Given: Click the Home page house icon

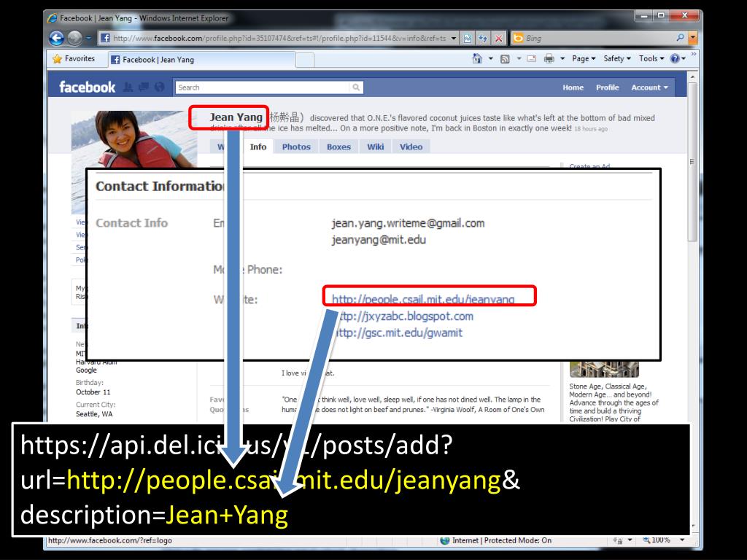Looking at the screenshot, I should pos(477,58).
